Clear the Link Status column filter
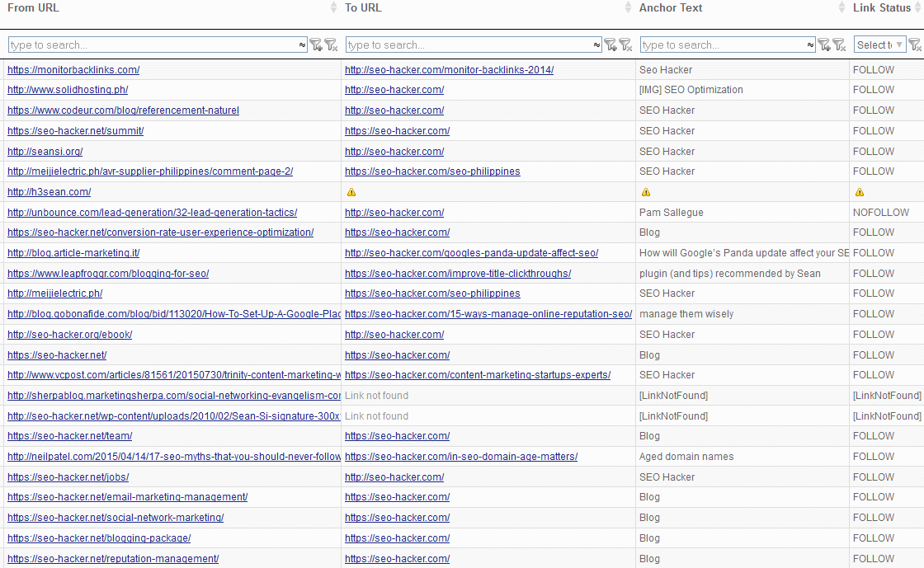 pyautogui.click(x=915, y=45)
